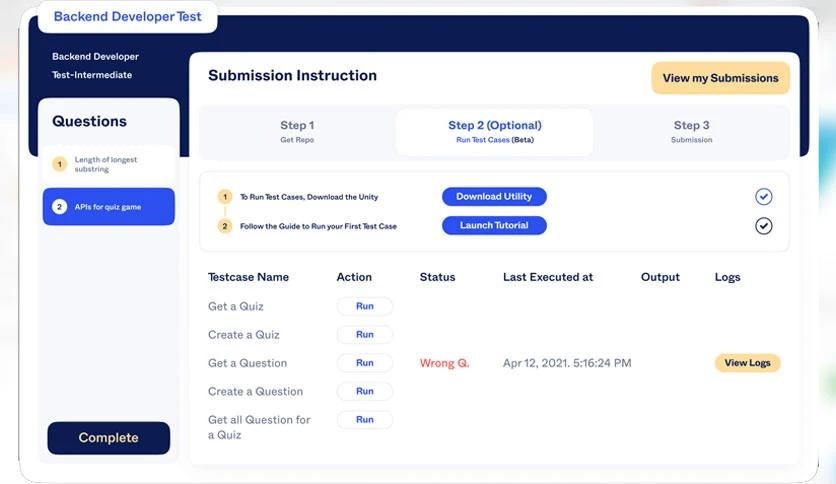
Task: Click the Get a Question testcase name
Action: [x=247, y=363]
